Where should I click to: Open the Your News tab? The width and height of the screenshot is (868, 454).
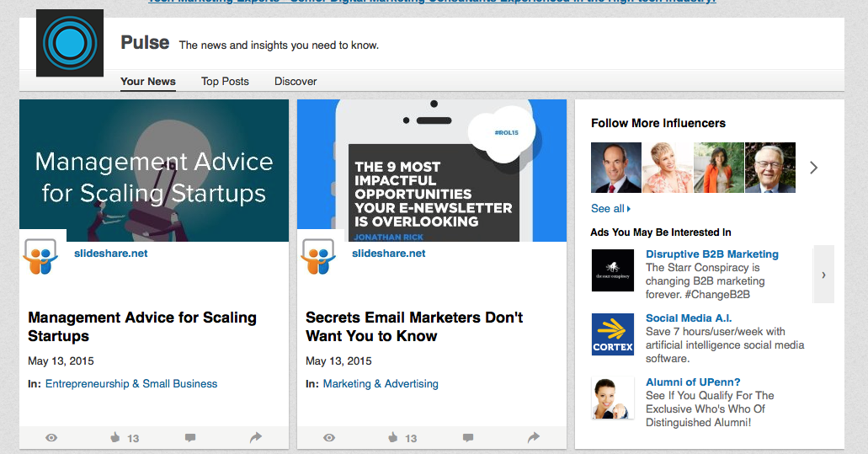click(x=148, y=82)
